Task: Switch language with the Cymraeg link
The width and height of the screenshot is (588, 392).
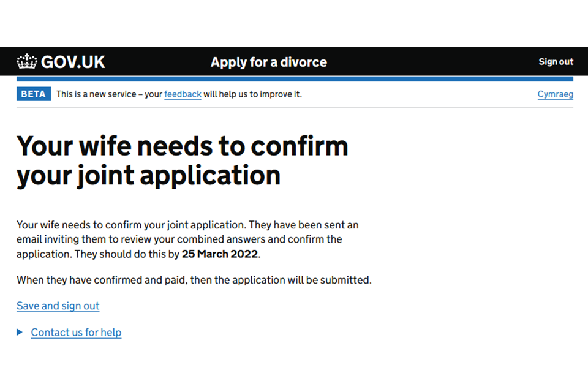Action: click(555, 94)
